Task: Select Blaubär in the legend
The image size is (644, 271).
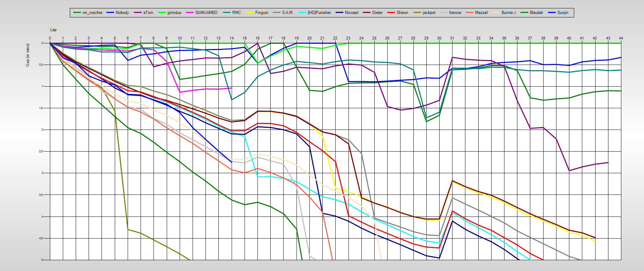Action: click(x=536, y=13)
